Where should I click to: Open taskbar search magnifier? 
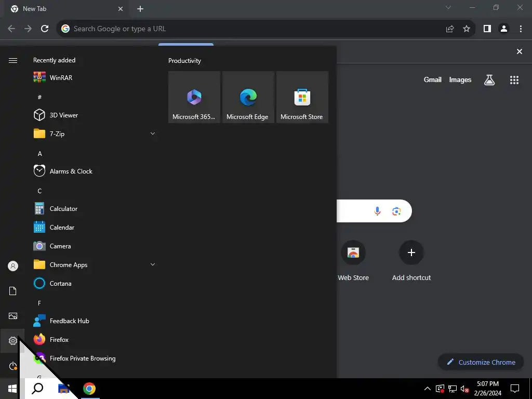[37, 389]
